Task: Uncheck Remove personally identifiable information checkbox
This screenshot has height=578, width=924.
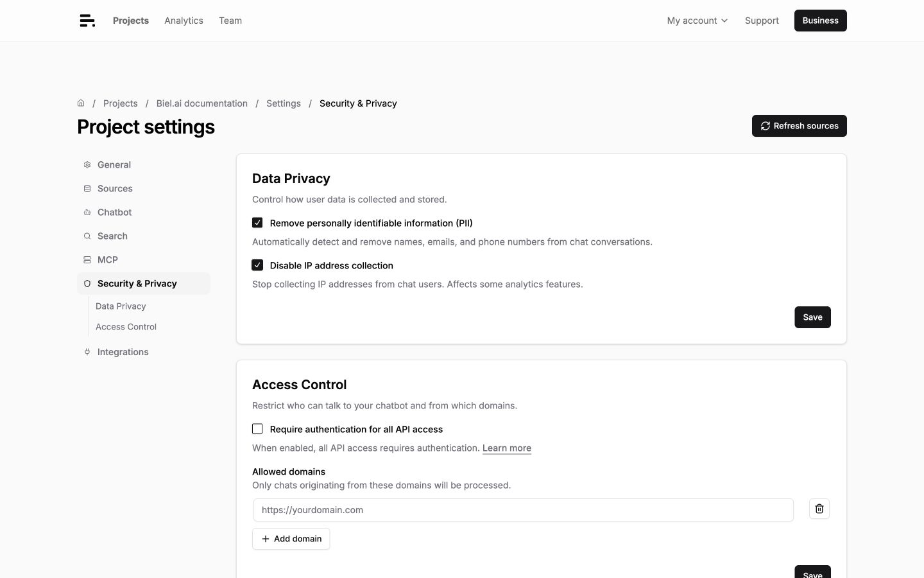Action: coord(257,223)
